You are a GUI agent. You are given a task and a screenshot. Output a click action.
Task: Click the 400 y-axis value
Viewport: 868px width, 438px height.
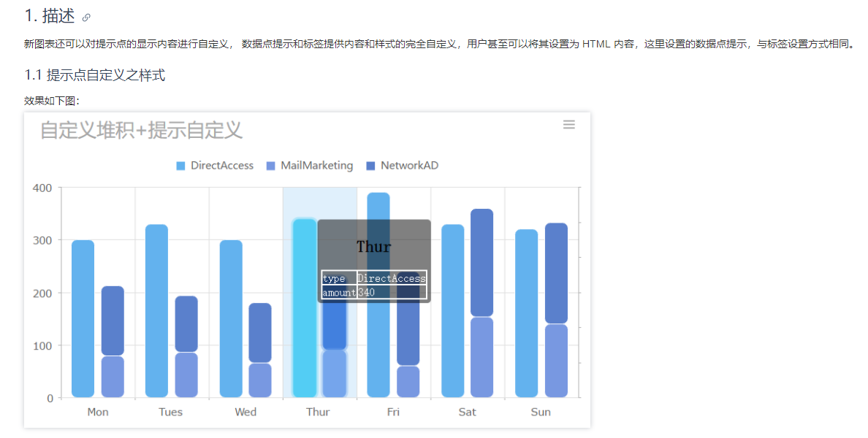(42, 188)
